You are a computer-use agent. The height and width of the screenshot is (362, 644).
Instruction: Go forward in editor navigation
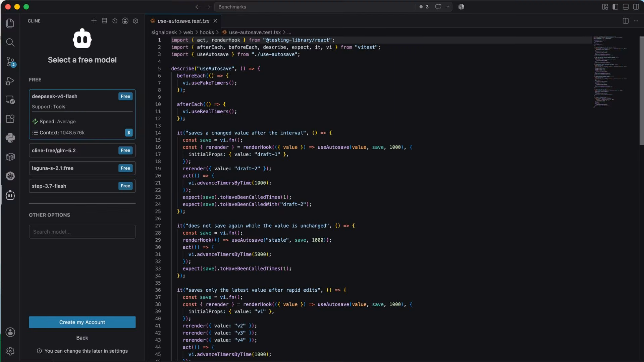tap(208, 7)
